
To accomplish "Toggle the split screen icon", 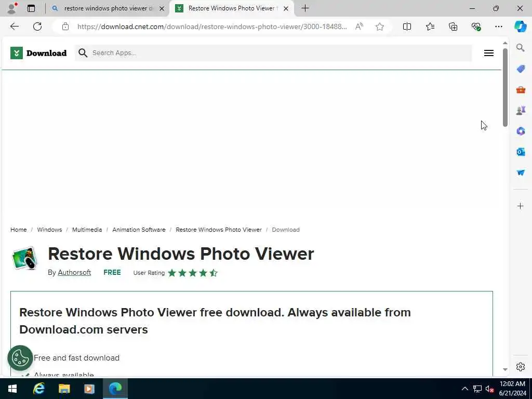I will (x=407, y=26).
